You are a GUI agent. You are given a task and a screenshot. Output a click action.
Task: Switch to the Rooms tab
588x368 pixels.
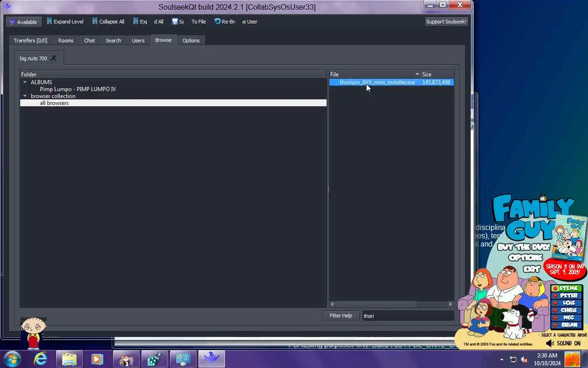point(66,40)
